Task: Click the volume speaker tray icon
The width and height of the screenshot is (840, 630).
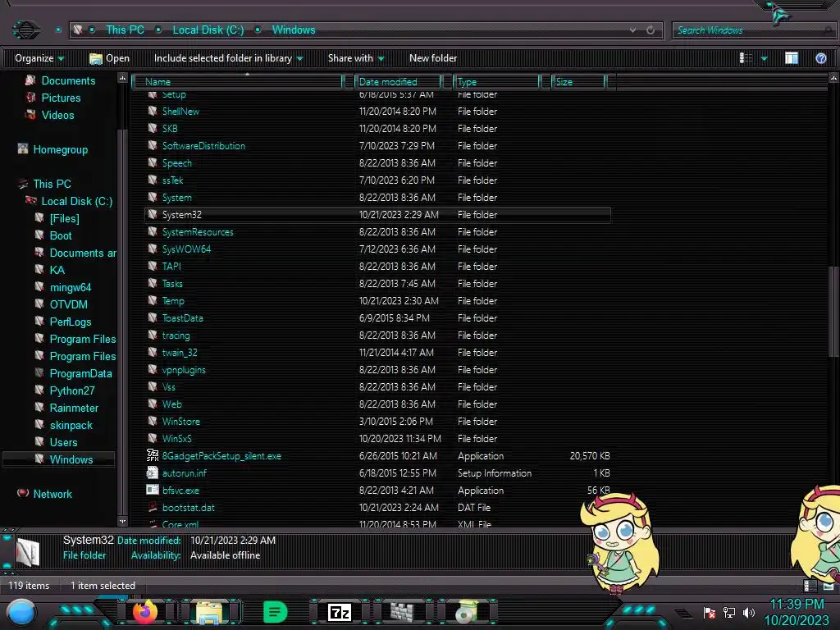Action: click(x=748, y=612)
